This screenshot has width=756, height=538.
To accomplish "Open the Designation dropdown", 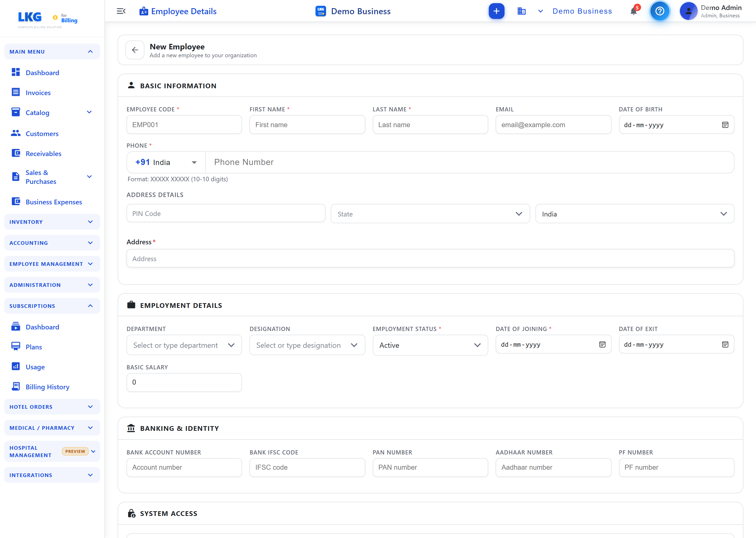I will pyautogui.click(x=307, y=345).
